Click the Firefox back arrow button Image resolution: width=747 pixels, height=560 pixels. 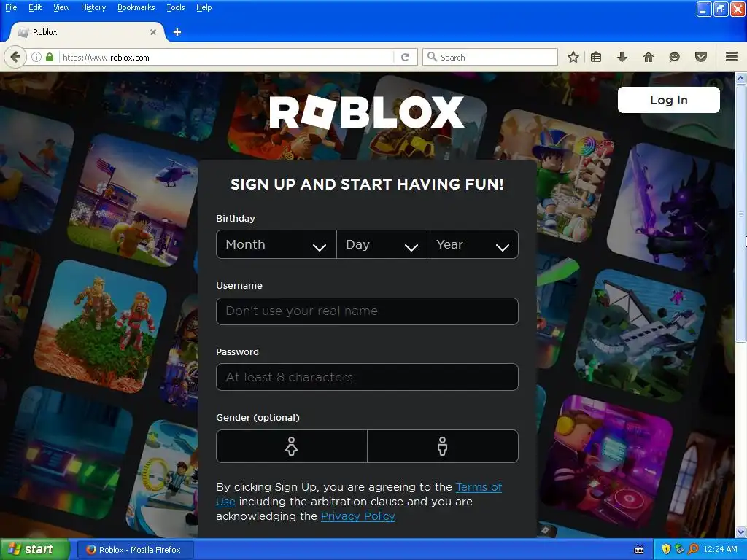pos(15,57)
